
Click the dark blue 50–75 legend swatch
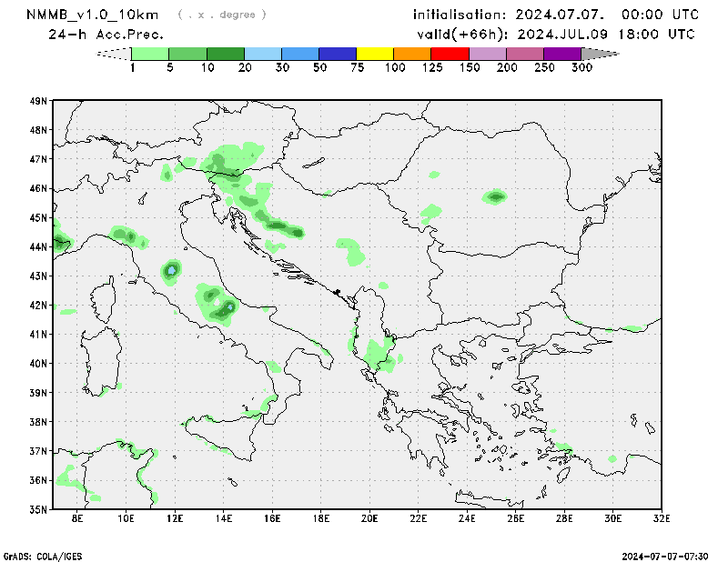click(x=338, y=54)
